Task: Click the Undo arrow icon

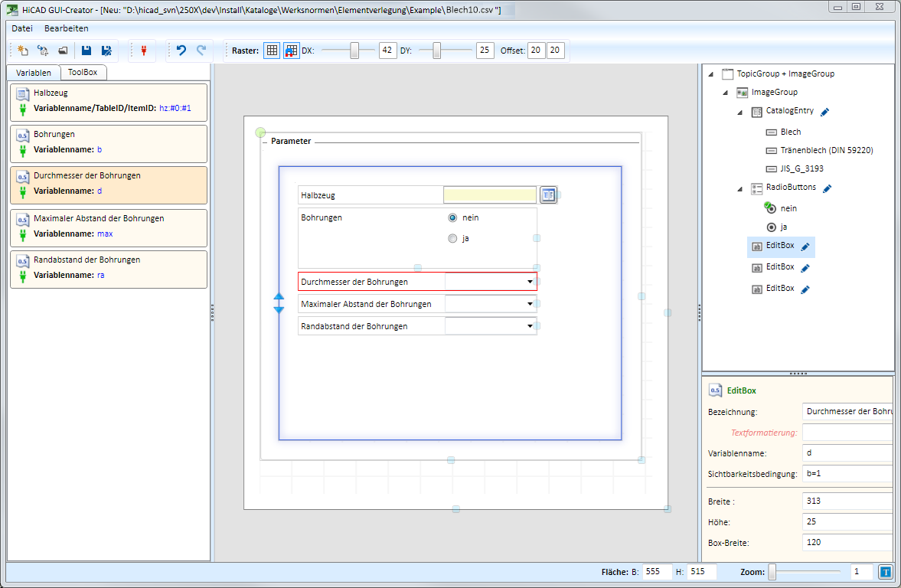Action: (x=181, y=51)
